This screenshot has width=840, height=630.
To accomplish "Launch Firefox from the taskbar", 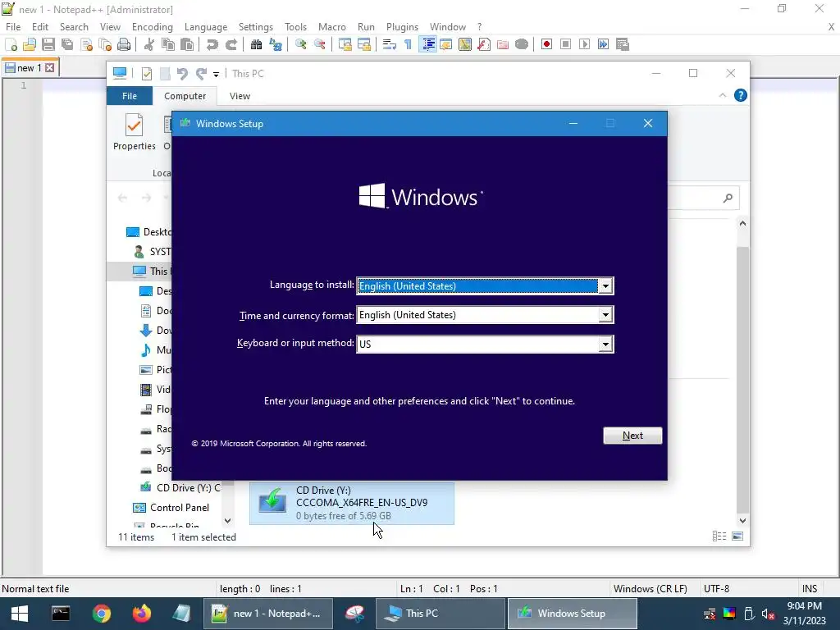I will 142,614.
